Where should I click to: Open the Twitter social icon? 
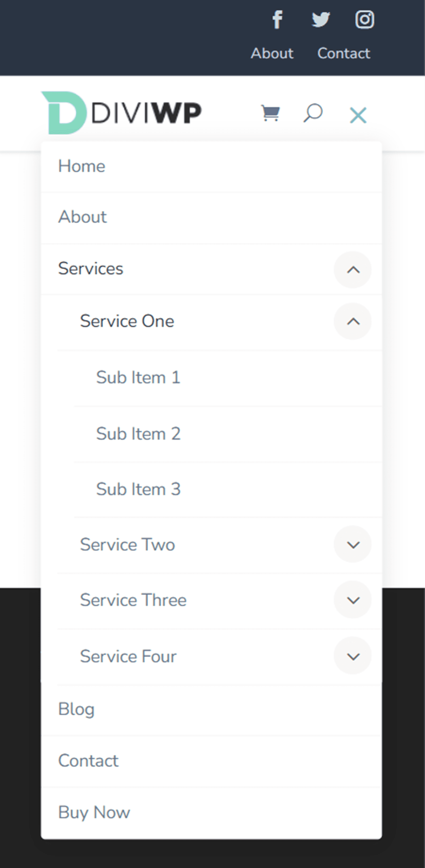point(320,19)
